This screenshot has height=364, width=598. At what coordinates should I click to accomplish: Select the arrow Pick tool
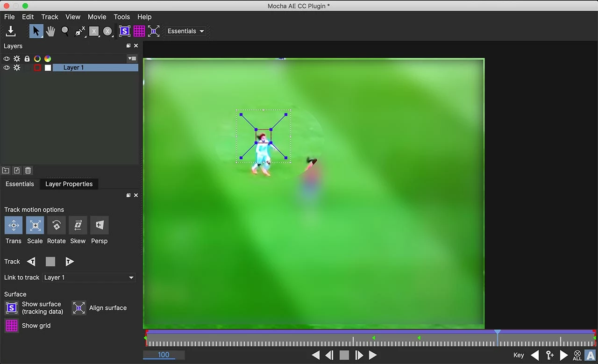pyautogui.click(x=36, y=31)
